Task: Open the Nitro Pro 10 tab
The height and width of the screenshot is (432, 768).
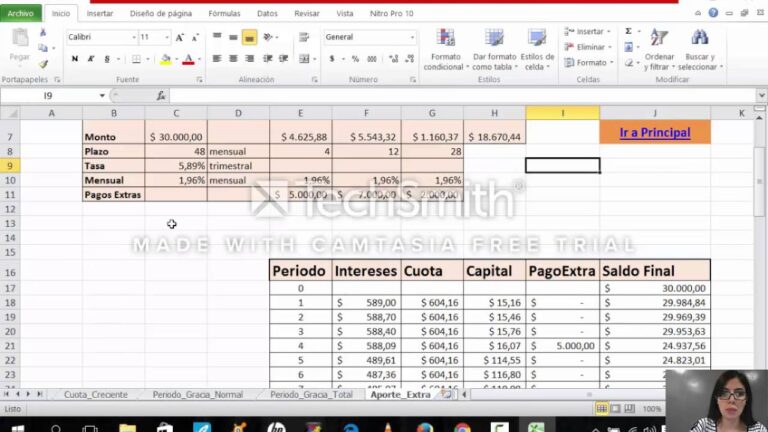Action: (x=391, y=14)
